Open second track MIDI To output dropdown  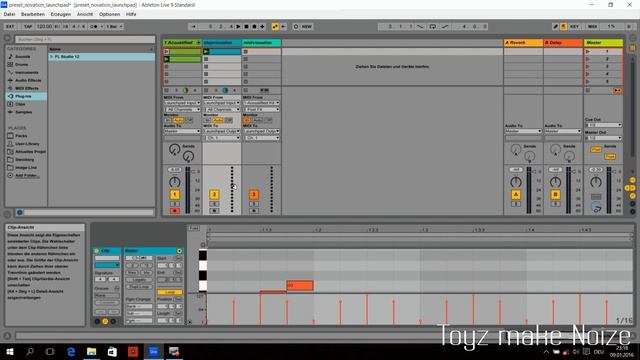[222, 131]
